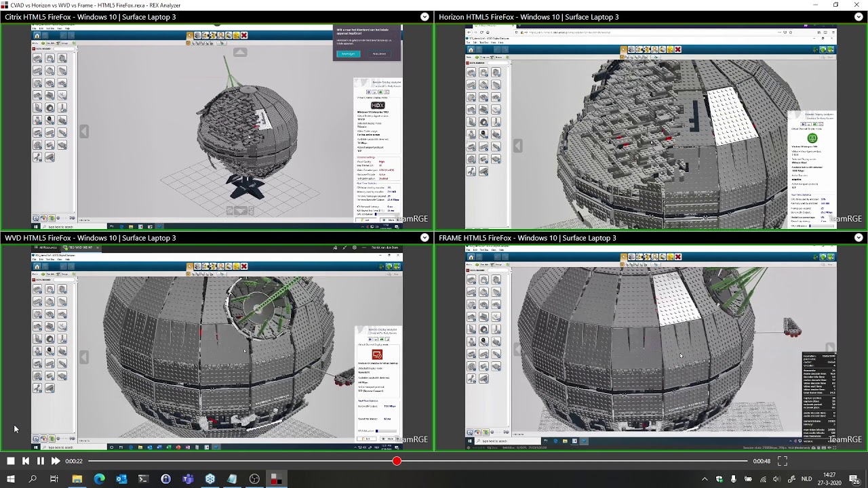Open the Wi-Fi network tray icon
The width and height of the screenshot is (868, 488).
coord(763,479)
